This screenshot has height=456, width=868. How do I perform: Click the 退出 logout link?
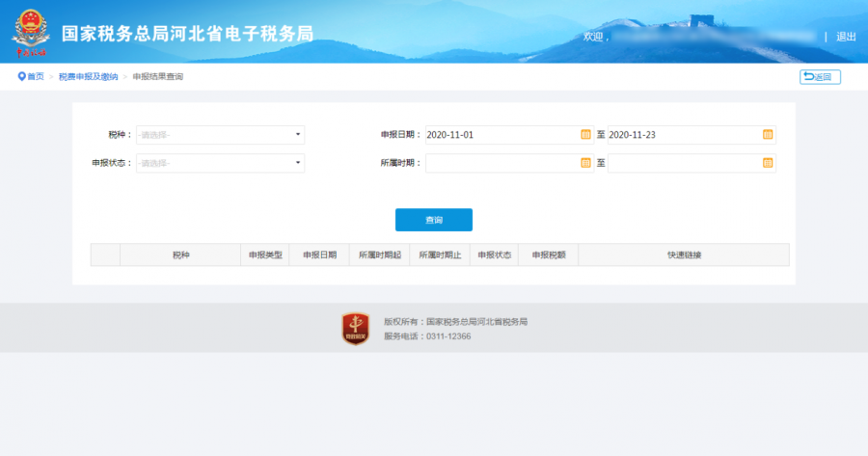click(846, 37)
